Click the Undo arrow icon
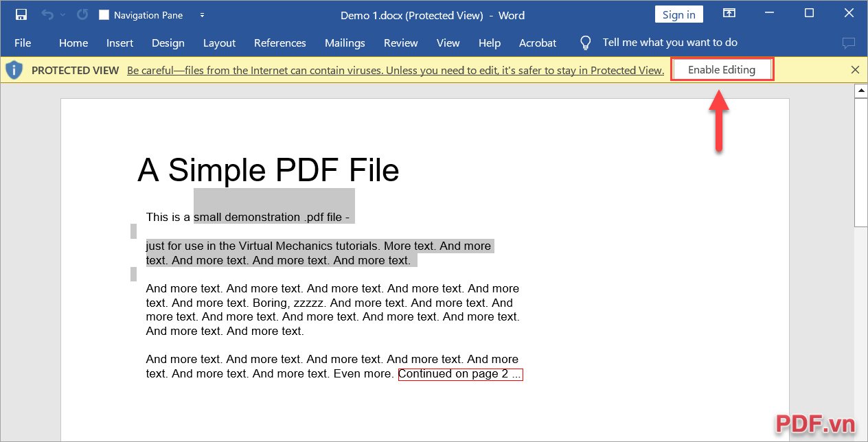The width and height of the screenshot is (868, 442). click(x=47, y=14)
